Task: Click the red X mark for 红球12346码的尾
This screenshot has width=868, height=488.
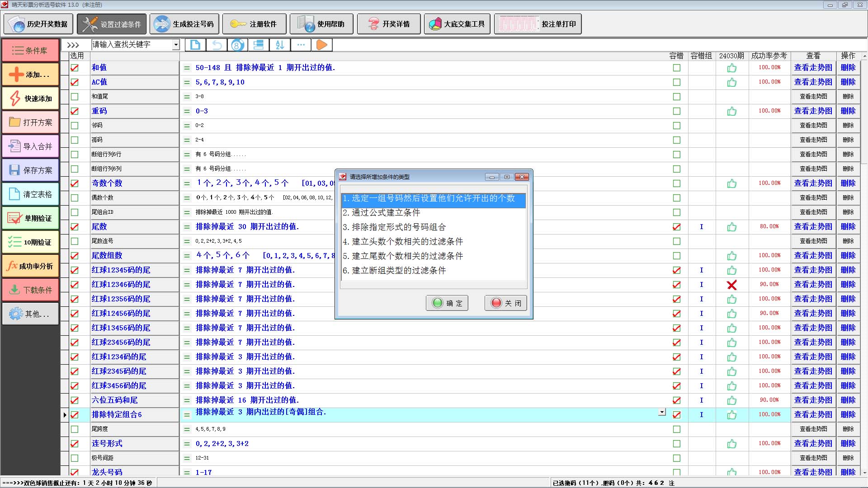Action: click(731, 285)
